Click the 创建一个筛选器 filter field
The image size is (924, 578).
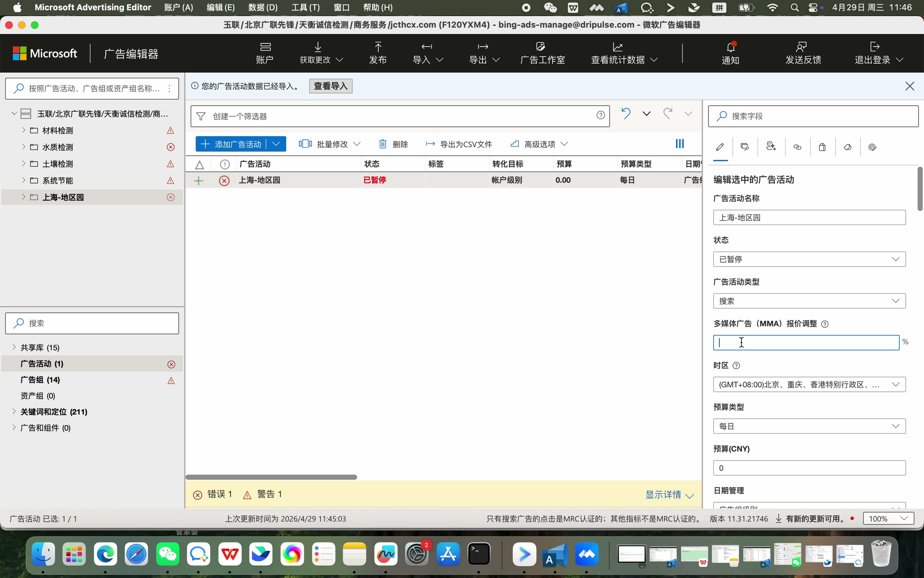pos(400,116)
